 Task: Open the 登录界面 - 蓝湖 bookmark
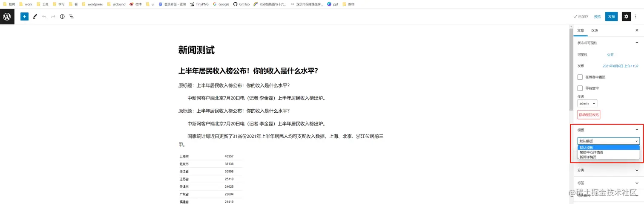tap(172, 4)
